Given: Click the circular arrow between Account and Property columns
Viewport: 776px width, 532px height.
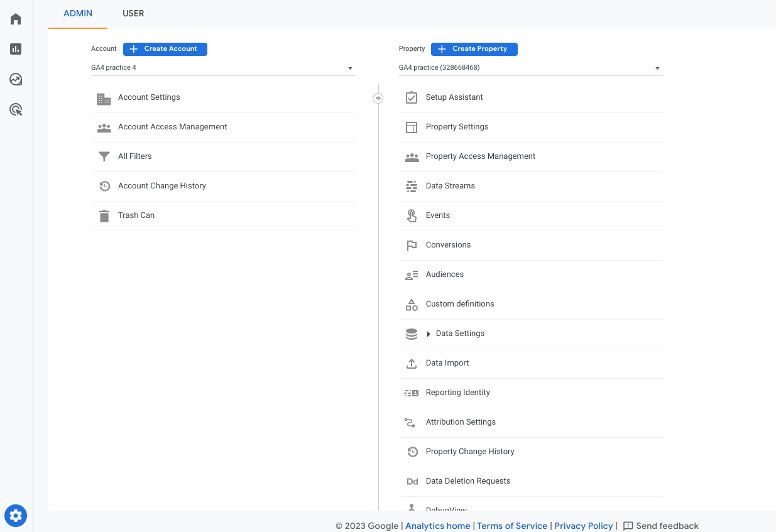Looking at the screenshot, I should 378,99.
